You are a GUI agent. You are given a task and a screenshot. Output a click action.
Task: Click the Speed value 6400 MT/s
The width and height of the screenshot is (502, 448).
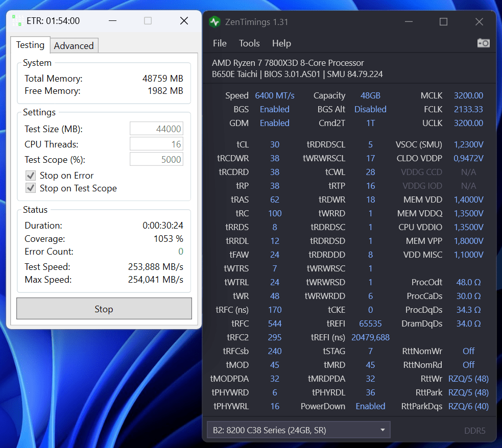pos(275,95)
